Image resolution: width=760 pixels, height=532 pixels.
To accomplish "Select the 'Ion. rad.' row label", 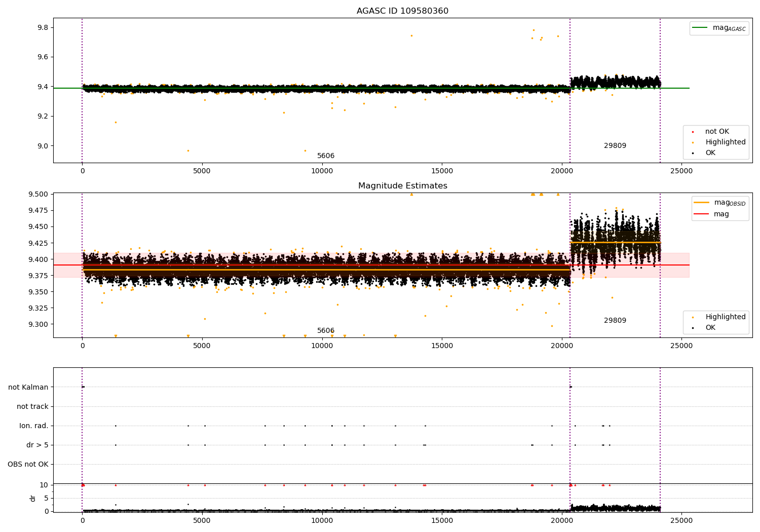I will pyautogui.click(x=34, y=426).
